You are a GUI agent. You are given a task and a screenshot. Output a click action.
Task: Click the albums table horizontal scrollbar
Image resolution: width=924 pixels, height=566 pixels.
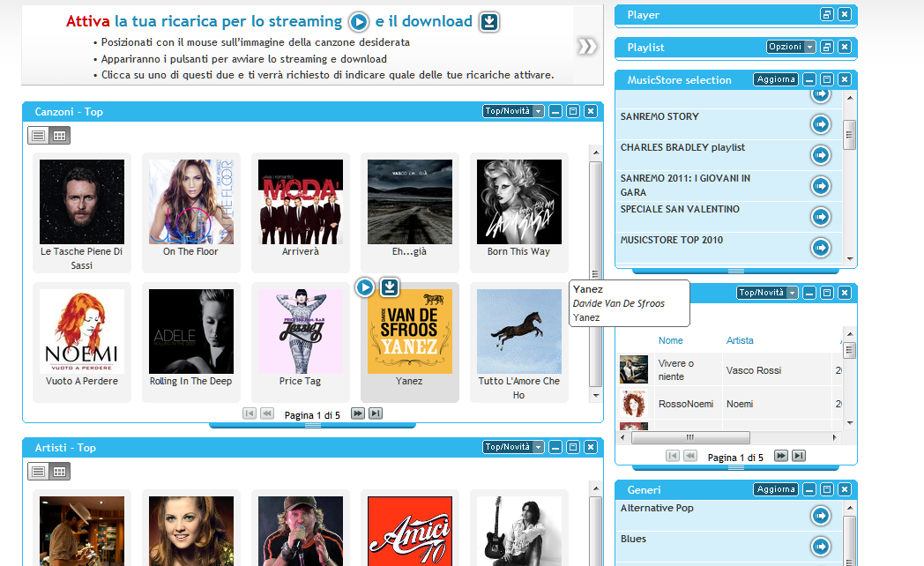click(x=690, y=437)
